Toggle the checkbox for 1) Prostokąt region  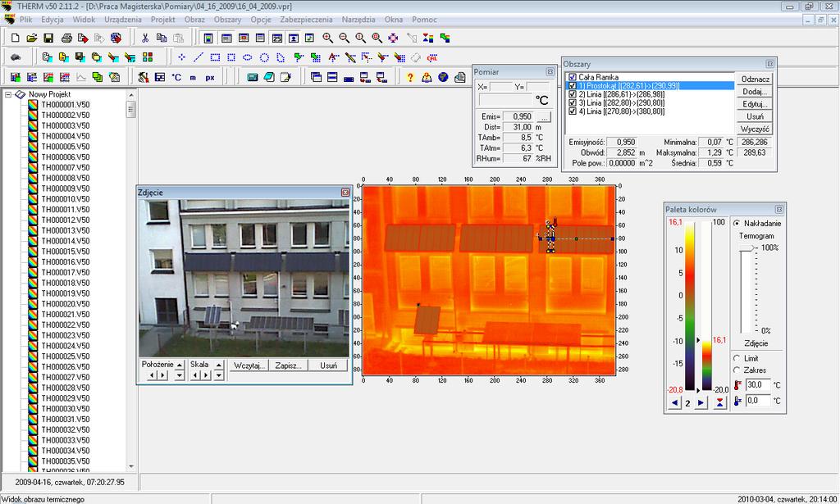click(x=572, y=85)
